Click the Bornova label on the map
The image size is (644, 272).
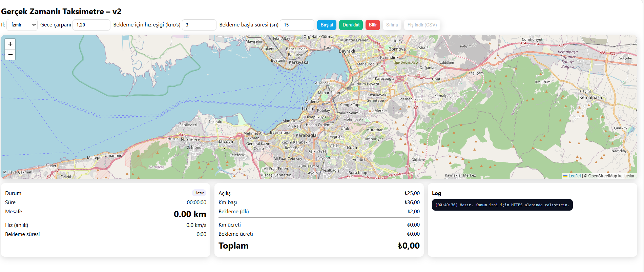[x=397, y=49]
